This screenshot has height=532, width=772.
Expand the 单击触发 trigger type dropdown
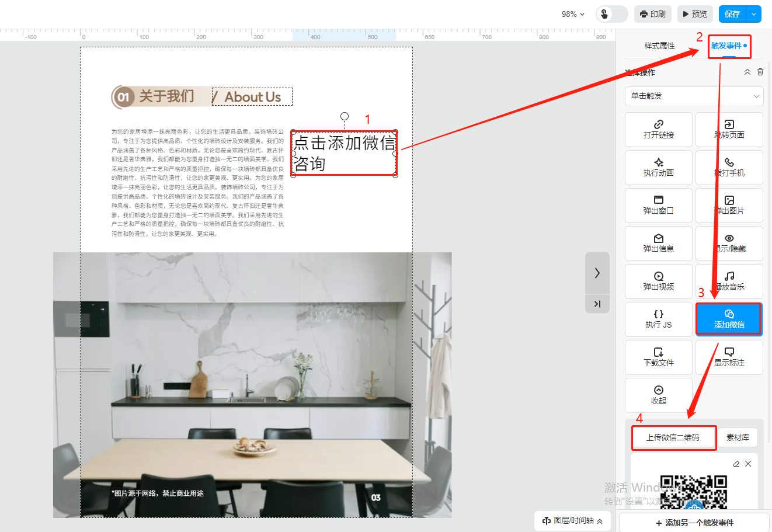tap(694, 96)
